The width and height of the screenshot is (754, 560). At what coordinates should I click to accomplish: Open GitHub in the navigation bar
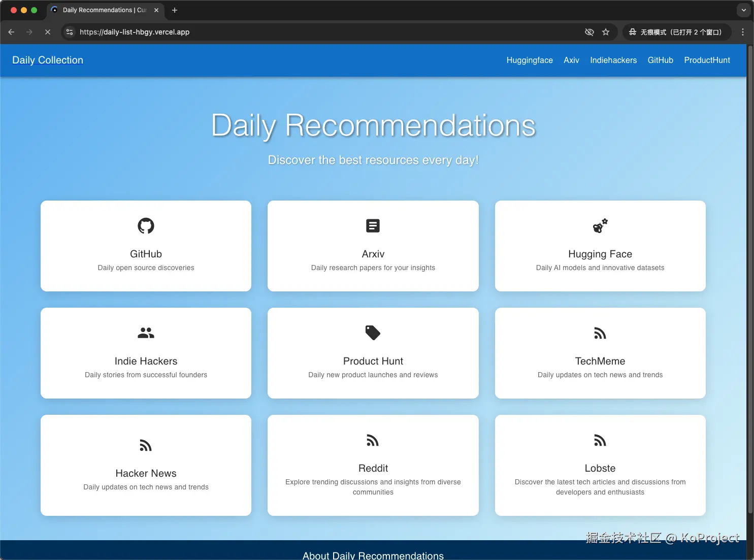[x=660, y=60]
